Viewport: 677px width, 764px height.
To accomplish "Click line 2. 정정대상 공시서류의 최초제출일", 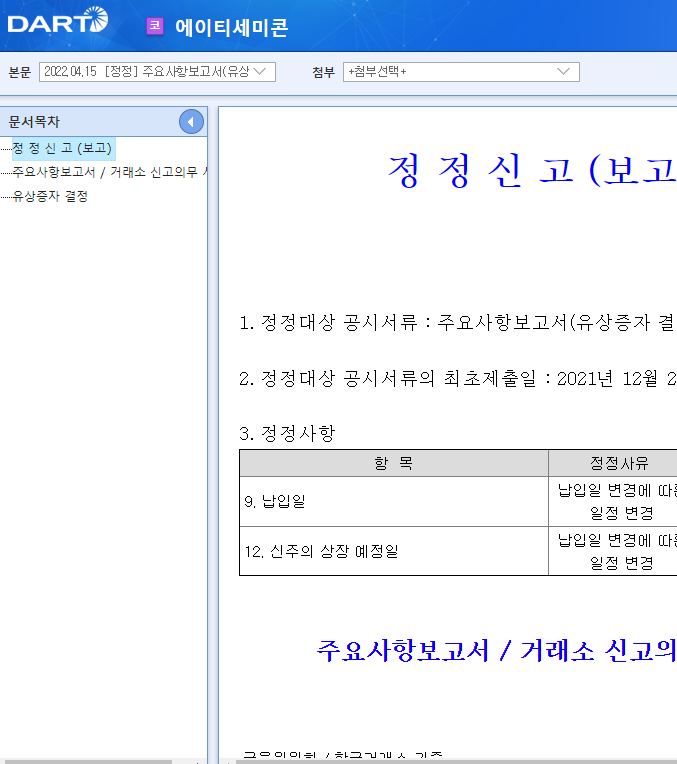I will pyautogui.click(x=457, y=379).
